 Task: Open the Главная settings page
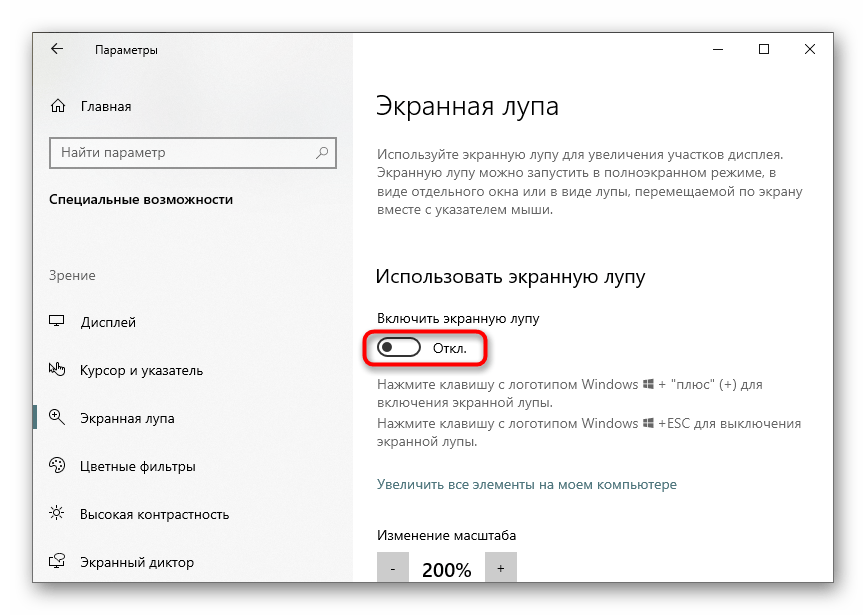click(x=106, y=107)
